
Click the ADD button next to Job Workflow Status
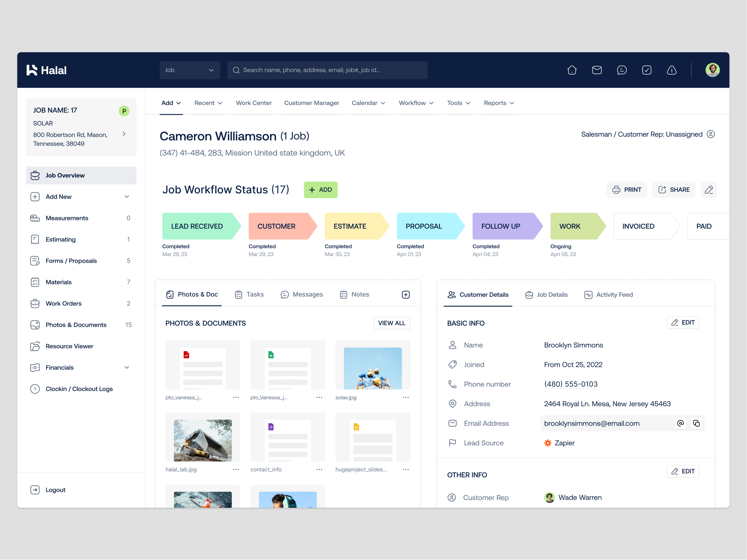click(x=320, y=190)
